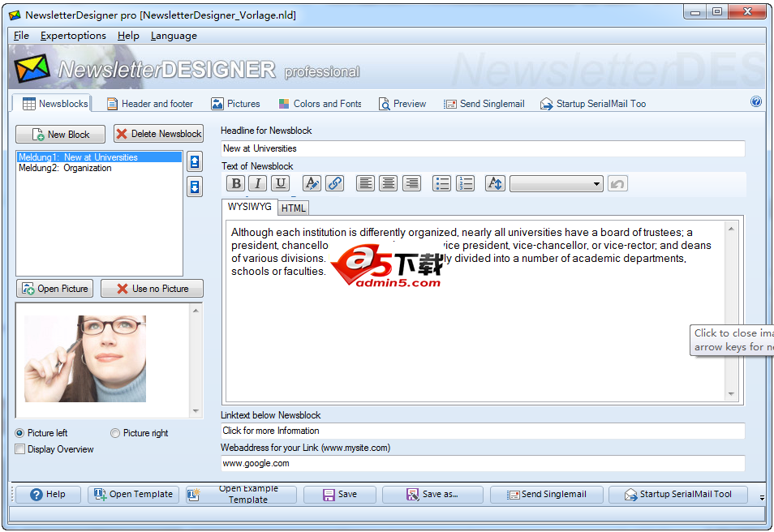Select Picture right radio button
The image size is (774, 532).
115,433
